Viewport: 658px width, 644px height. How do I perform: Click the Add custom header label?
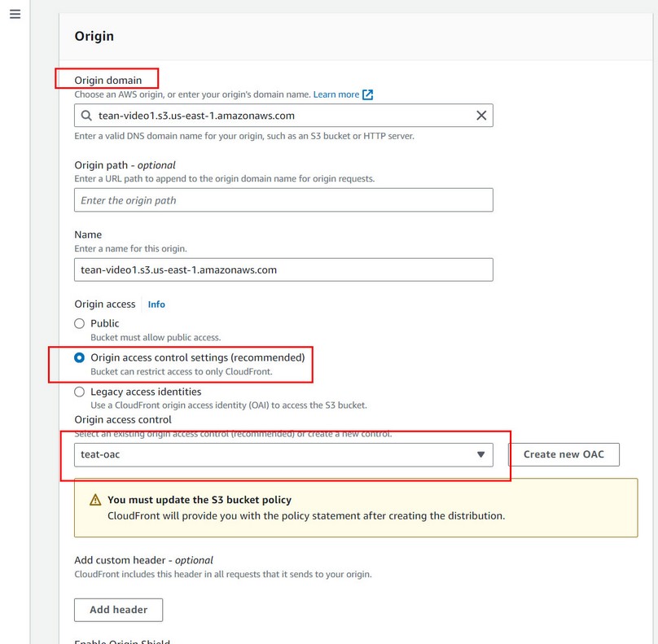coord(143,560)
